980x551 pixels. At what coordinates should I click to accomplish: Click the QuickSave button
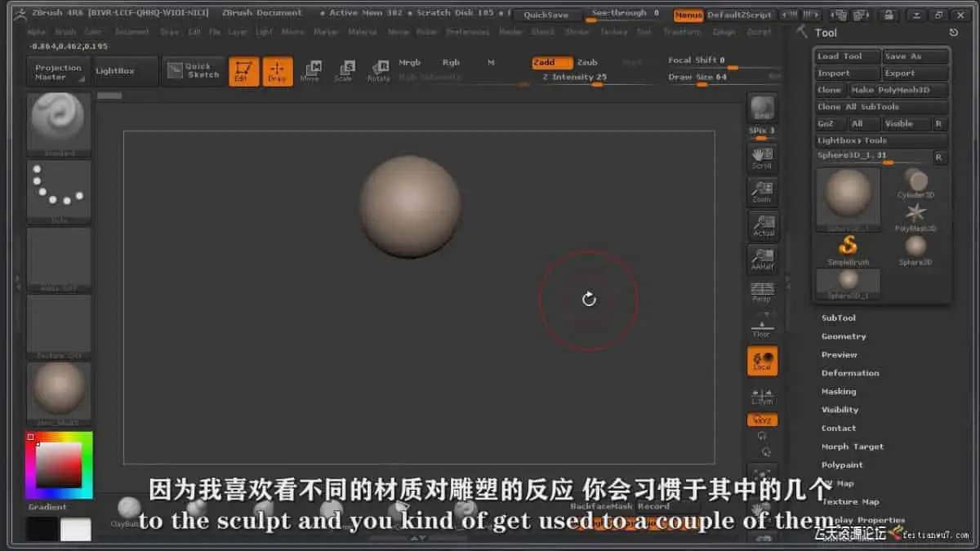click(x=548, y=15)
